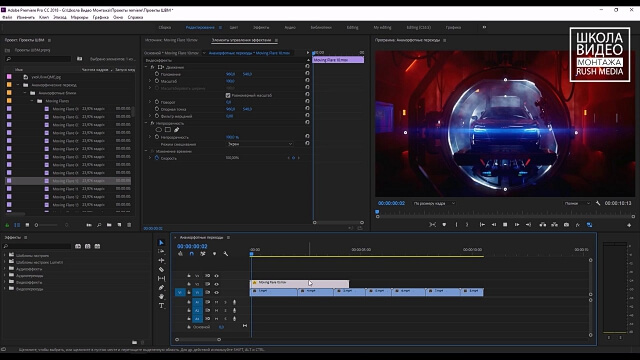Viewport: 640px width, 360px height.
Task: Click insert-as-nests sequence toggle
Action: [x=180, y=254]
